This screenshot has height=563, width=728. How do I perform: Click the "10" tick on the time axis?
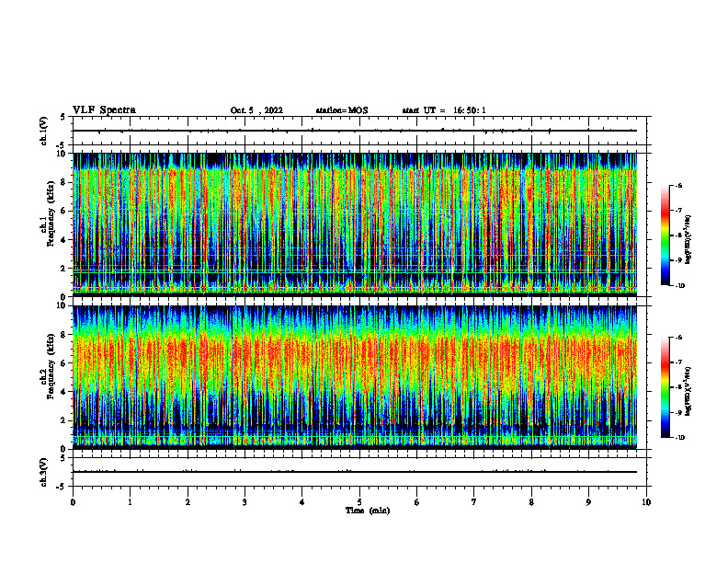click(646, 502)
